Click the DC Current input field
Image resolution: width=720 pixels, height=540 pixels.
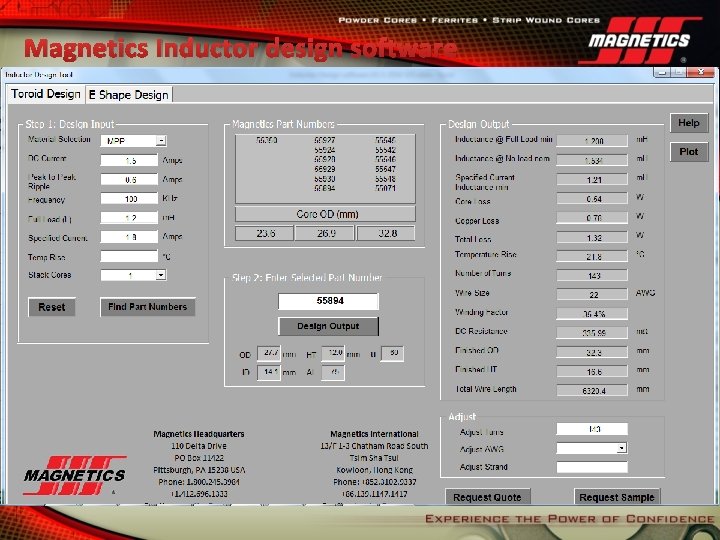coord(129,160)
